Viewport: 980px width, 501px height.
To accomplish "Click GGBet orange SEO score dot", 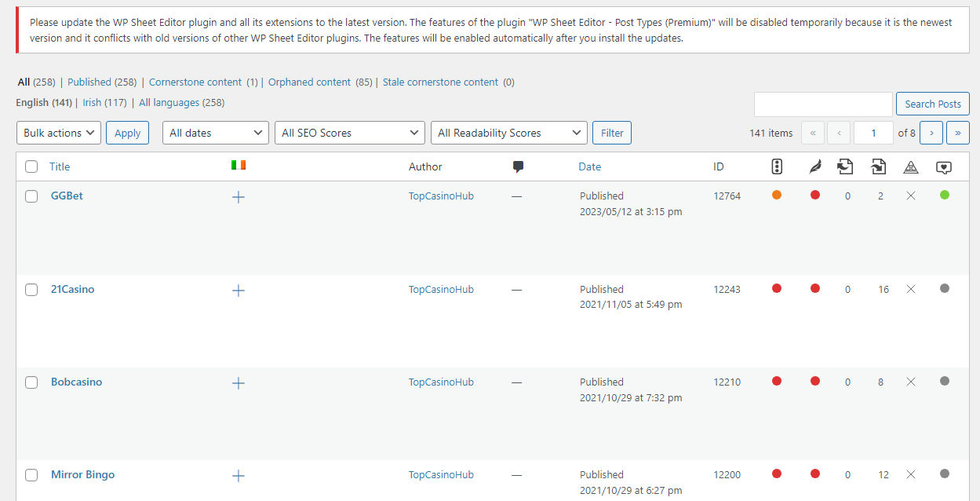I will click(777, 195).
